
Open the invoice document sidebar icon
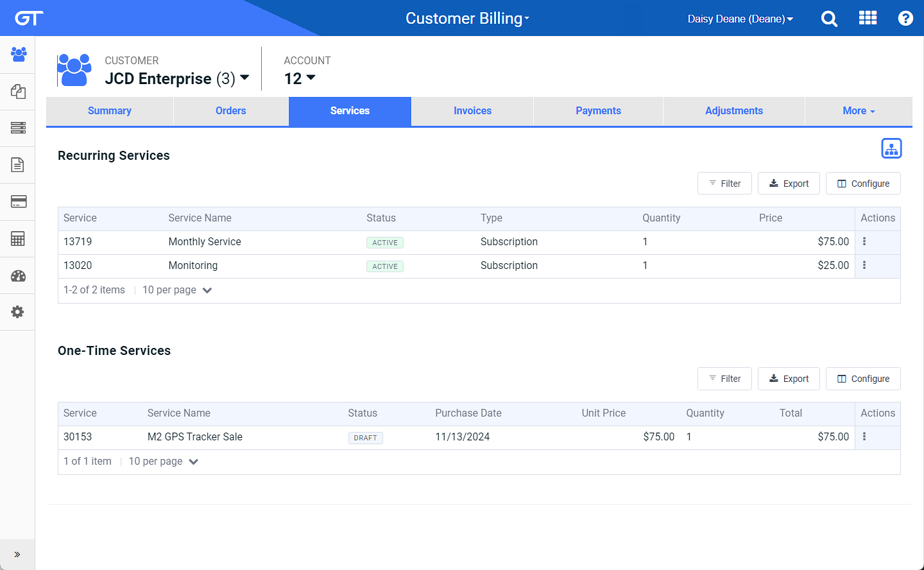18,165
